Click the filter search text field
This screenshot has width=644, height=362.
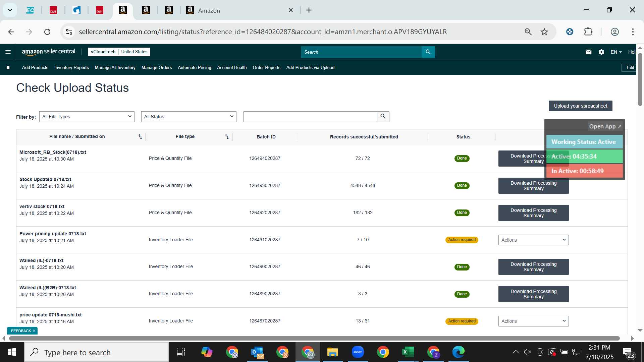pos(310,117)
